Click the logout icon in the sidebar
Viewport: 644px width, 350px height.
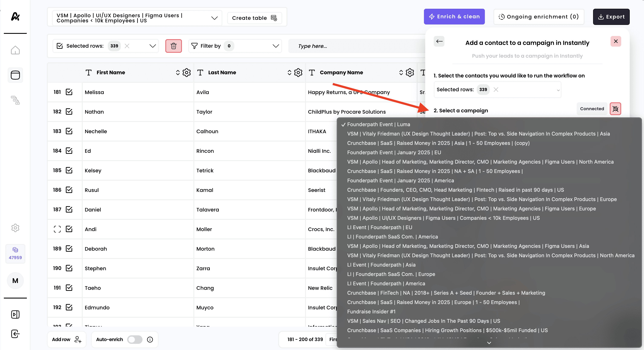[15, 334]
